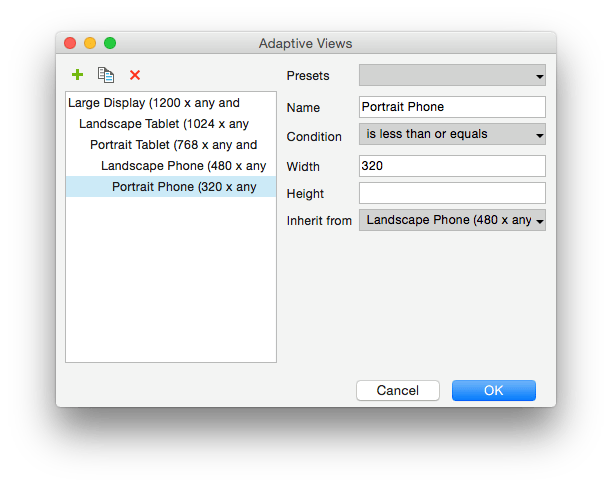Image resolution: width=612 pixels, height=487 pixels.
Task: Minimize the Adaptive Views window
Action: click(90, 43)
